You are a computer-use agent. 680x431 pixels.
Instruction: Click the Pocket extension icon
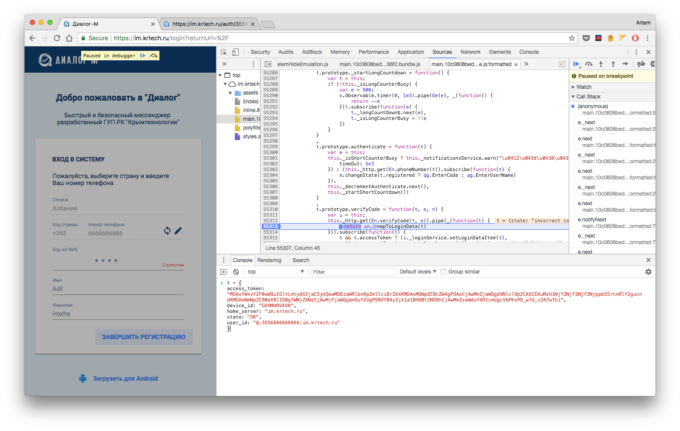(x=586, y=38)
